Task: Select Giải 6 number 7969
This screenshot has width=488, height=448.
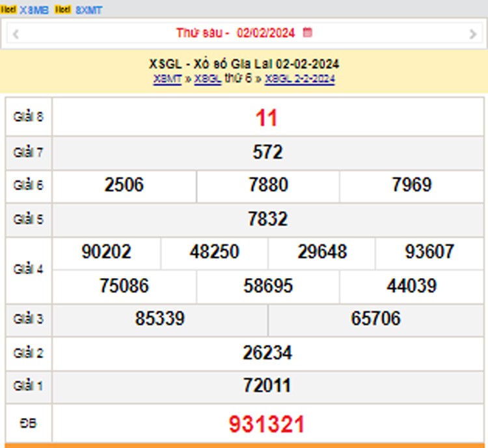Action: [x=412, y=184]
